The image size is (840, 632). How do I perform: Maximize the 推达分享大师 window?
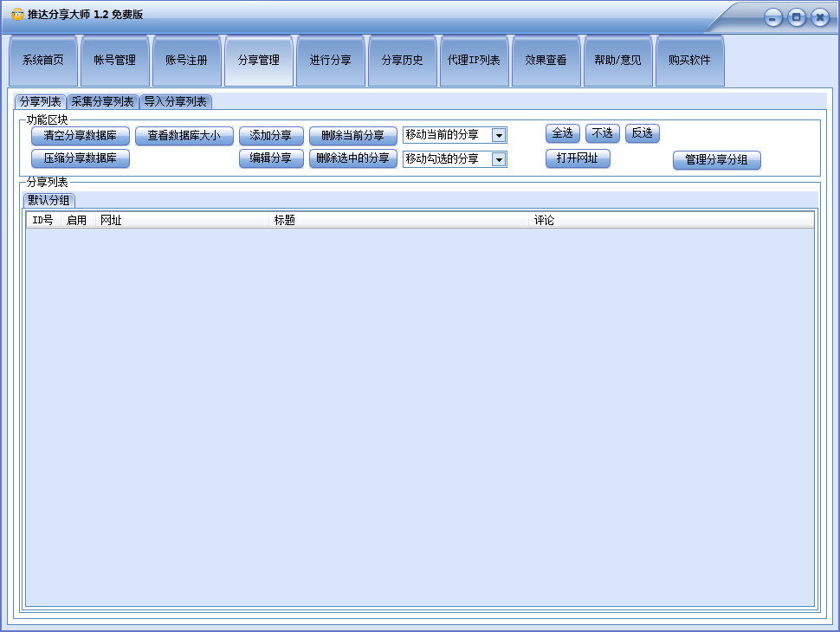(x=796, y=18)
